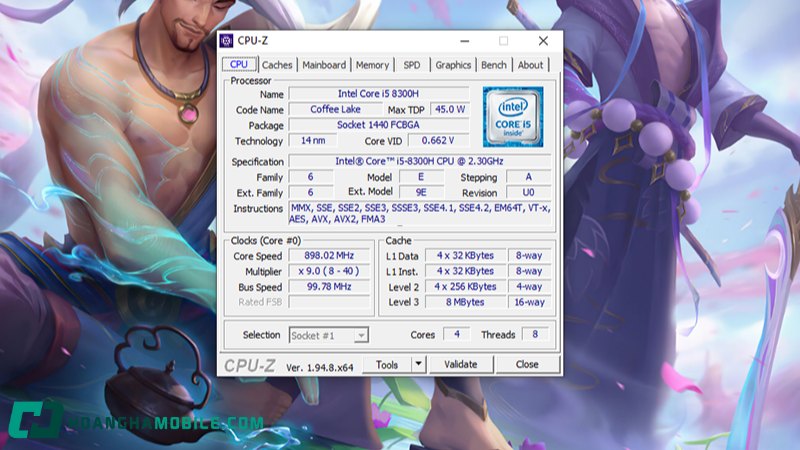Click the 45.0 W Max TDP value
This screenshot has width=800, height=450.
click(x=449, y=109)
